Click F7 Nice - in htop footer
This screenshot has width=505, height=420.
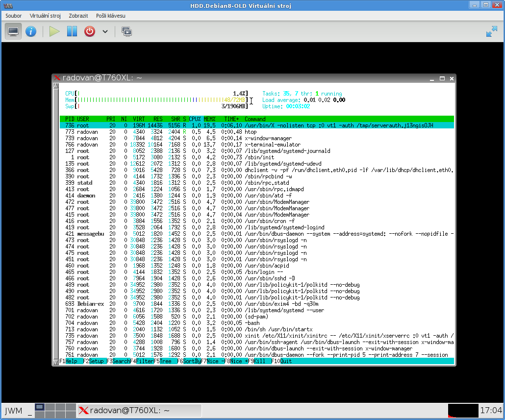pyautogui.click(x=212, y=361)
